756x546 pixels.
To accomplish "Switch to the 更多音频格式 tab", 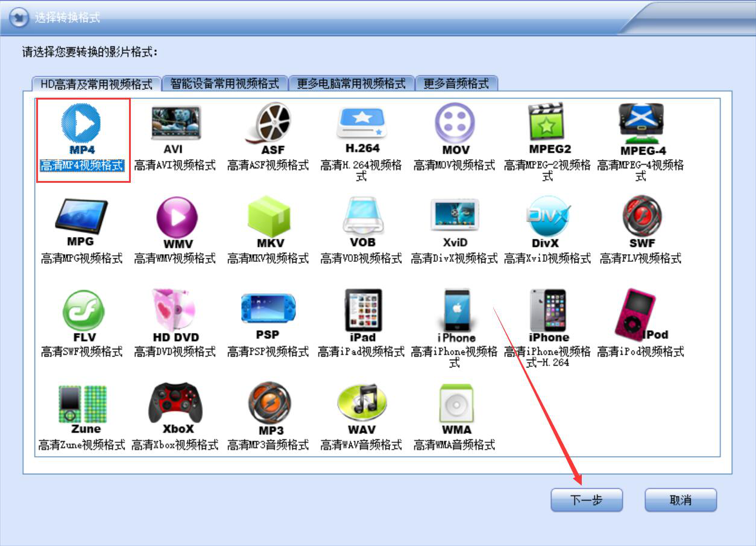I will (456, 83).
